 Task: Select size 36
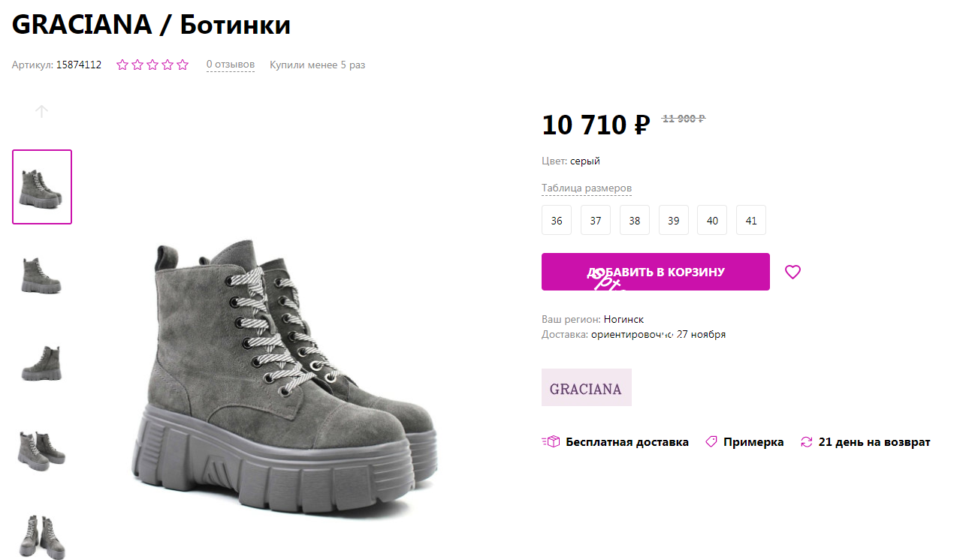(556, 220)
